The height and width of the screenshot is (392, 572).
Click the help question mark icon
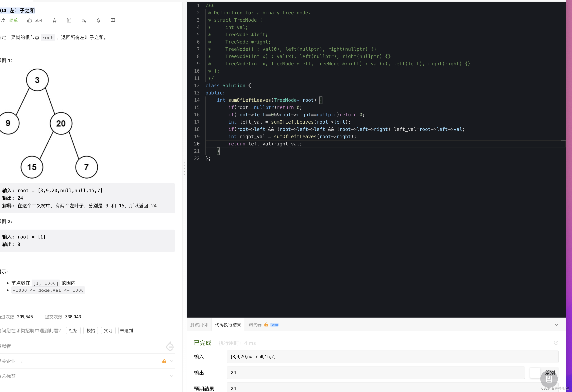(x=556, y=343)
